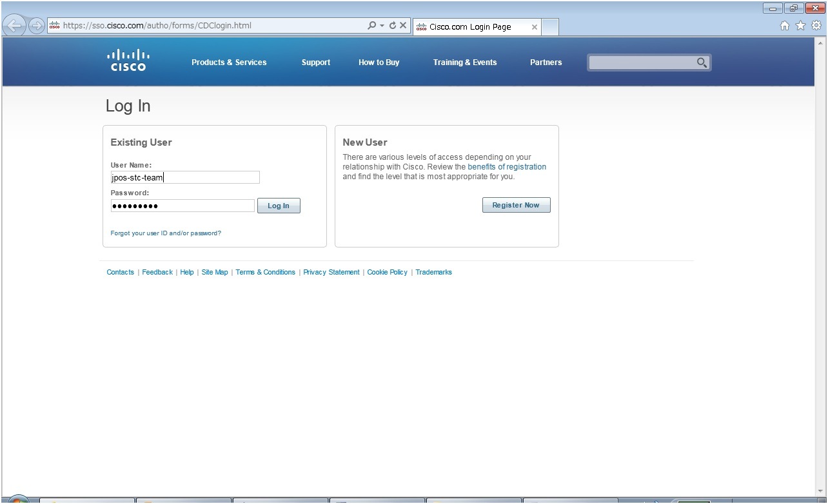This screenshot has width=828, height=504.
Task: Click the search magnifier in address bar
Action: (371, 26)
